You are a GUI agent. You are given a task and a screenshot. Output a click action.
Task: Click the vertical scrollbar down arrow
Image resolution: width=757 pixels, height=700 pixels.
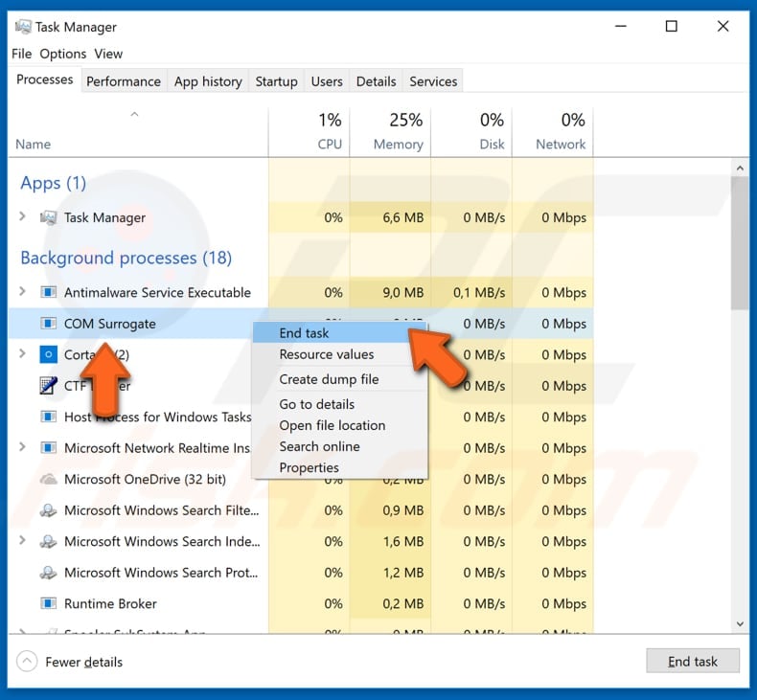740,622
